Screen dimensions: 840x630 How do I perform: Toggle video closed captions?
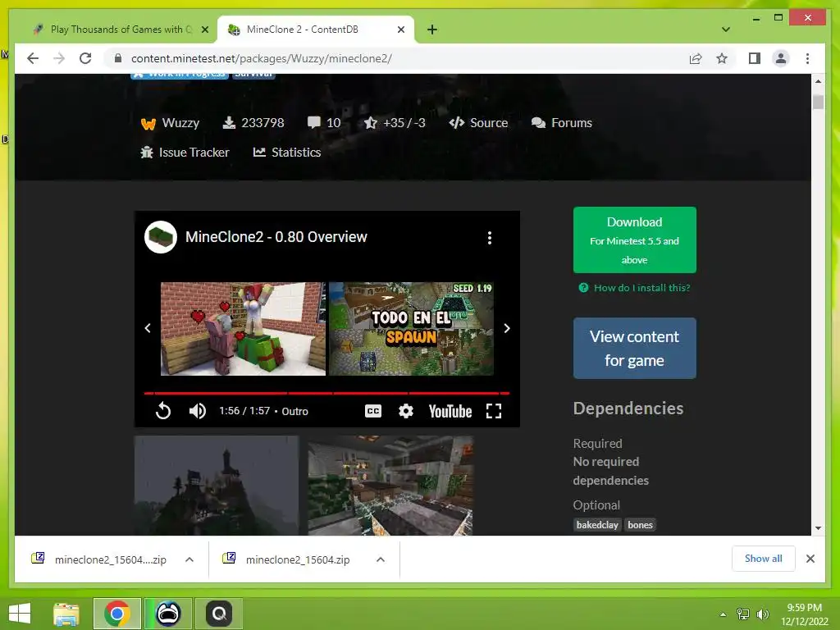point(373,411)
